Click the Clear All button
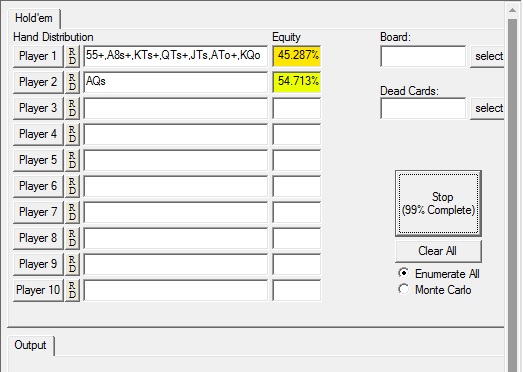 coord(438,251)
